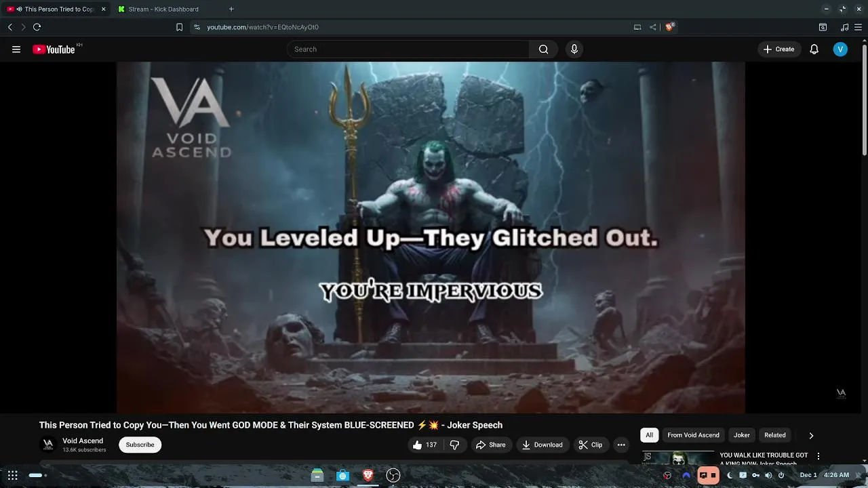Bookmark this page with the bookmark icon
Screen dimensions: 868x488
[179, 27]
